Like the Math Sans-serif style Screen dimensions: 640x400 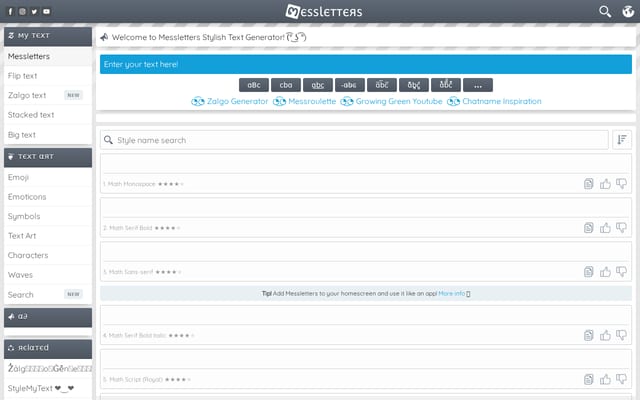click(x=605, y=272)
